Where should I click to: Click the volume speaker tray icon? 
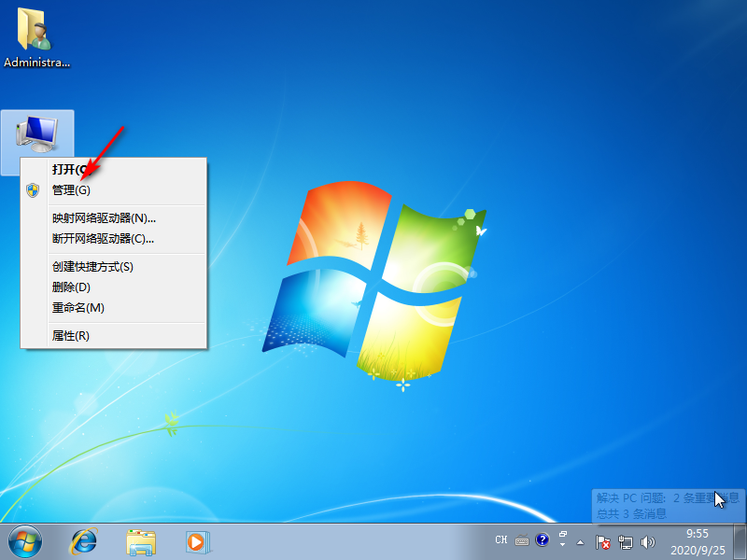point(648,541)
